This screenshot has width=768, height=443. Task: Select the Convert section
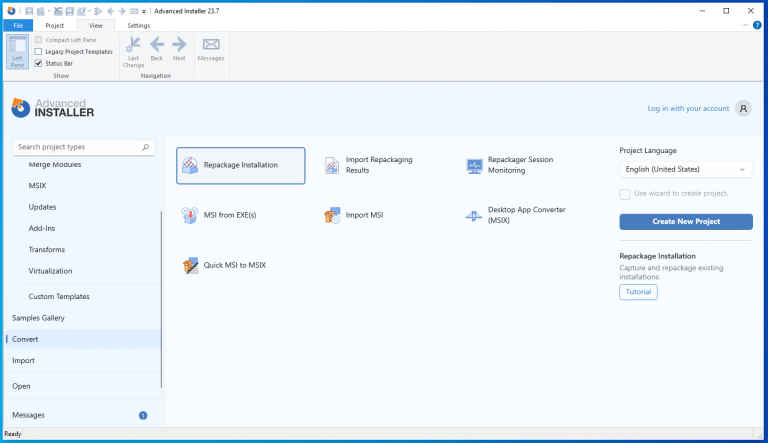(x=83, y=339)
